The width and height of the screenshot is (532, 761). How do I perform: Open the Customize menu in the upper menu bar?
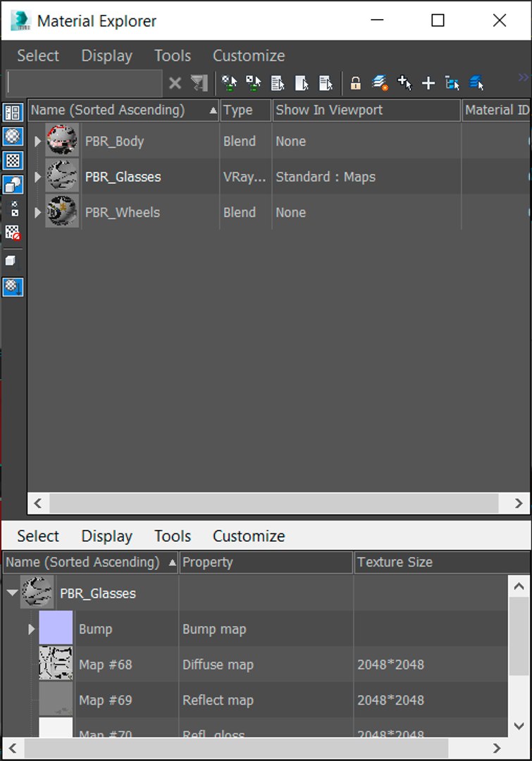tap(249, 56)
